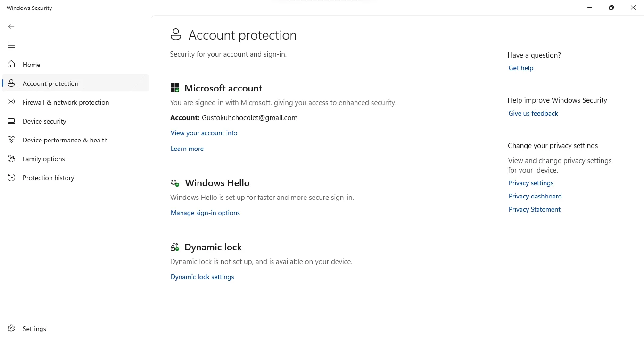Click View your account info link
644x339 pixels.
pos(204,133)
